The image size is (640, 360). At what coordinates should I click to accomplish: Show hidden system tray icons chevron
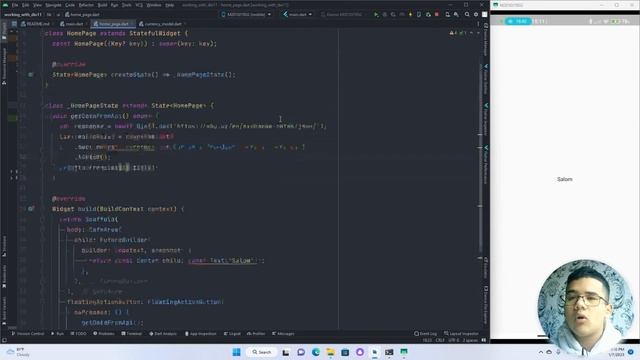[x=540, y=352]
